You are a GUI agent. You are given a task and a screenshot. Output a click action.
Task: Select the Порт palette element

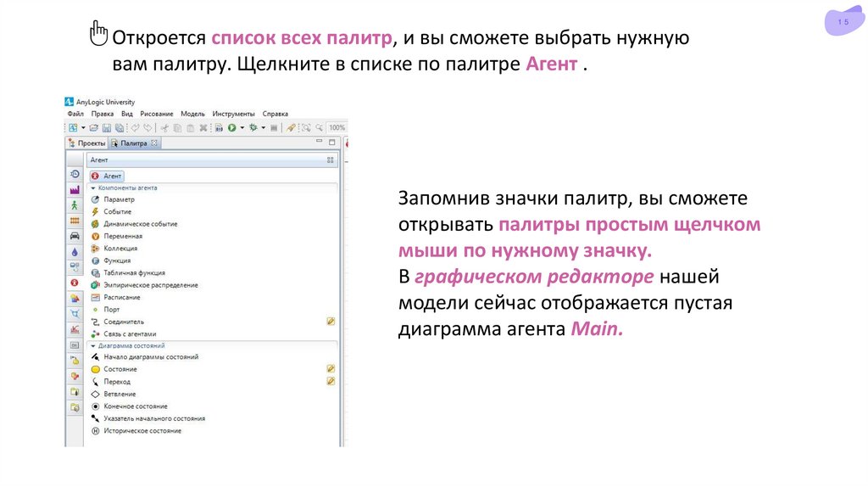click(106, 309)
